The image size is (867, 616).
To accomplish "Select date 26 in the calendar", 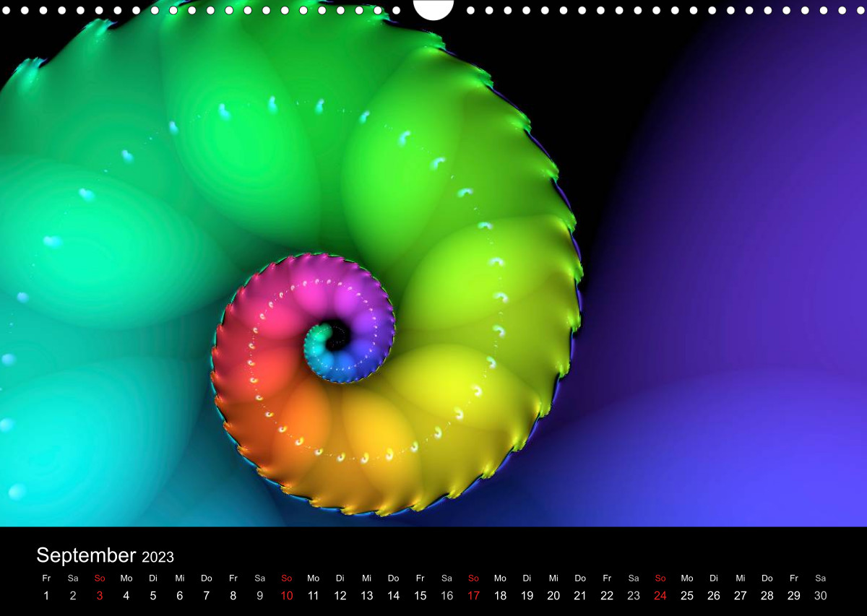I will pos(714,596).
